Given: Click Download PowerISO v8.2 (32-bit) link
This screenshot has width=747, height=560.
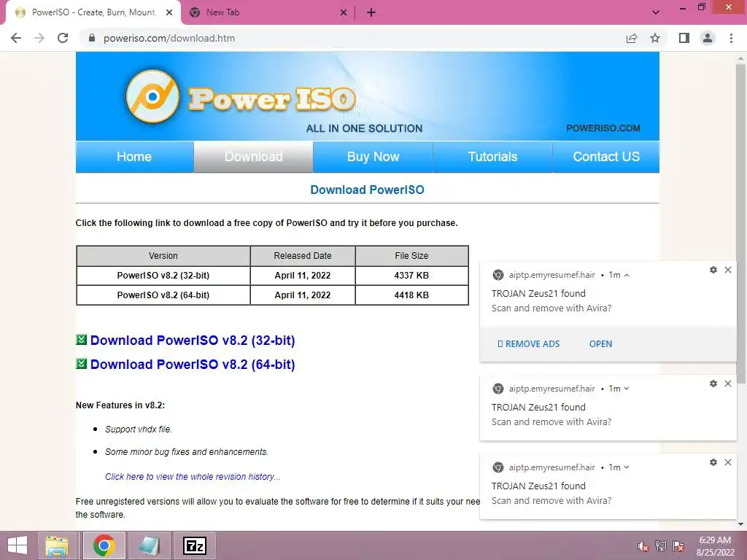Looking at the screenshot, I should pos(193,341).
